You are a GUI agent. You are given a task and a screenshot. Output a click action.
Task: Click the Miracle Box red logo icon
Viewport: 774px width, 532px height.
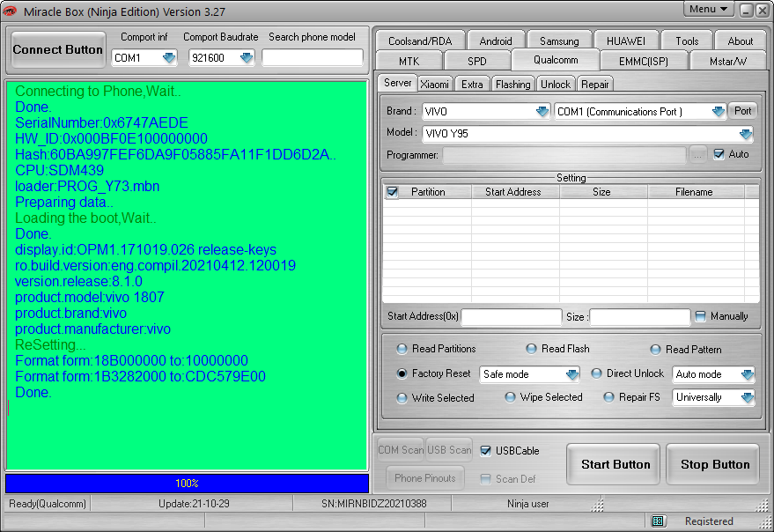point(10,11)
